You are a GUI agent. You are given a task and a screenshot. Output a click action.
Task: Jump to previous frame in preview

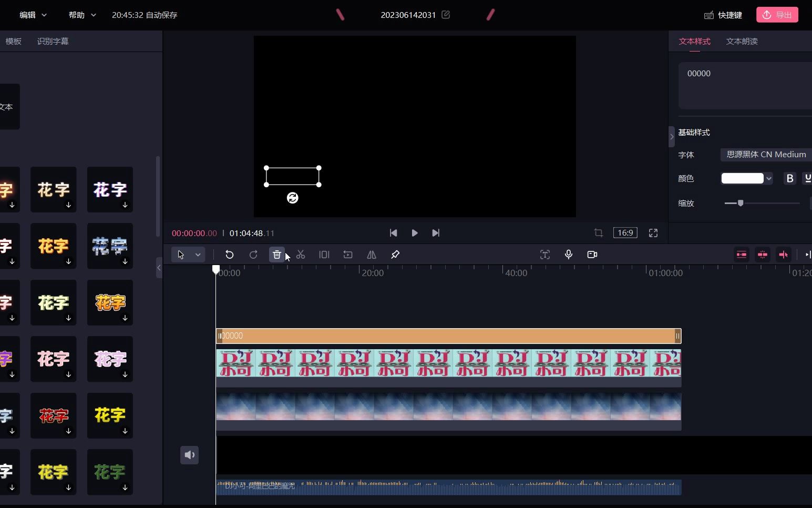393,233
